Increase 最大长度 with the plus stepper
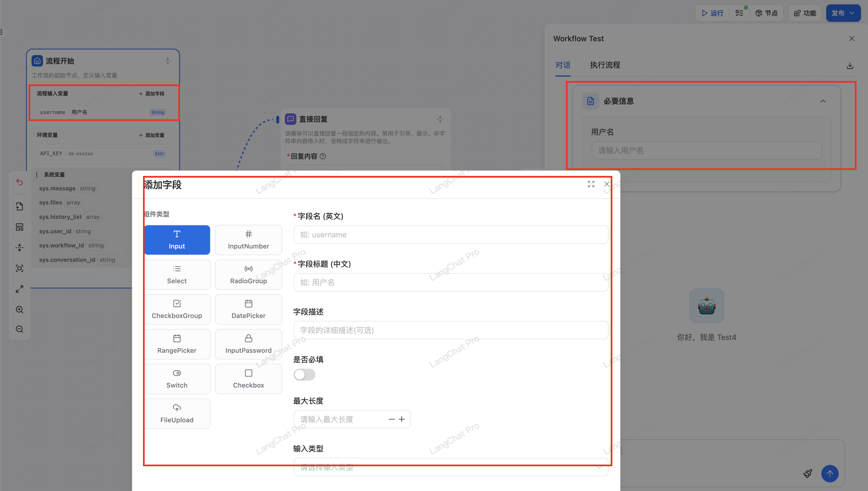Viewport: 868px width, 491px height. [402, 419]
